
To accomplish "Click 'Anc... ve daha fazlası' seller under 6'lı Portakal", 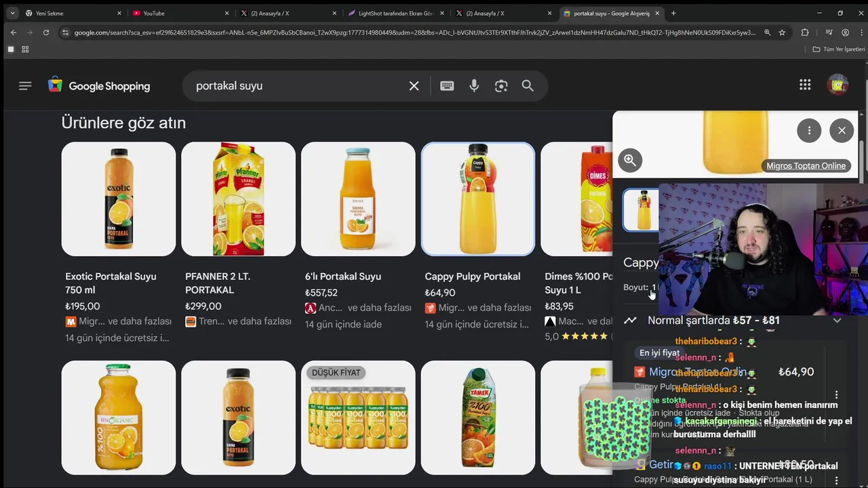I will click(358, 308).
